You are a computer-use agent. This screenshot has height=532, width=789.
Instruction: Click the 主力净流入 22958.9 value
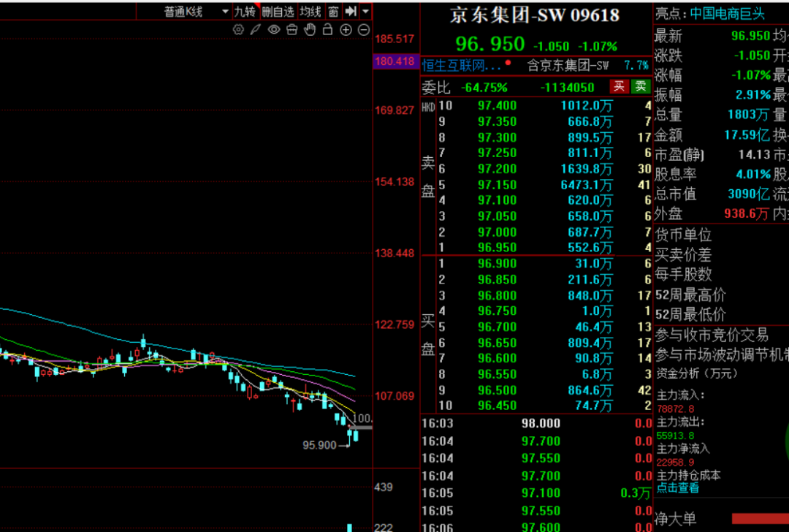point(675,462)
